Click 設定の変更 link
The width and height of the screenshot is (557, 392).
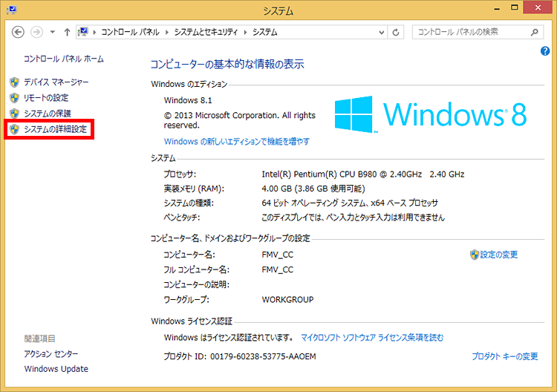click(x=498, y=255)
